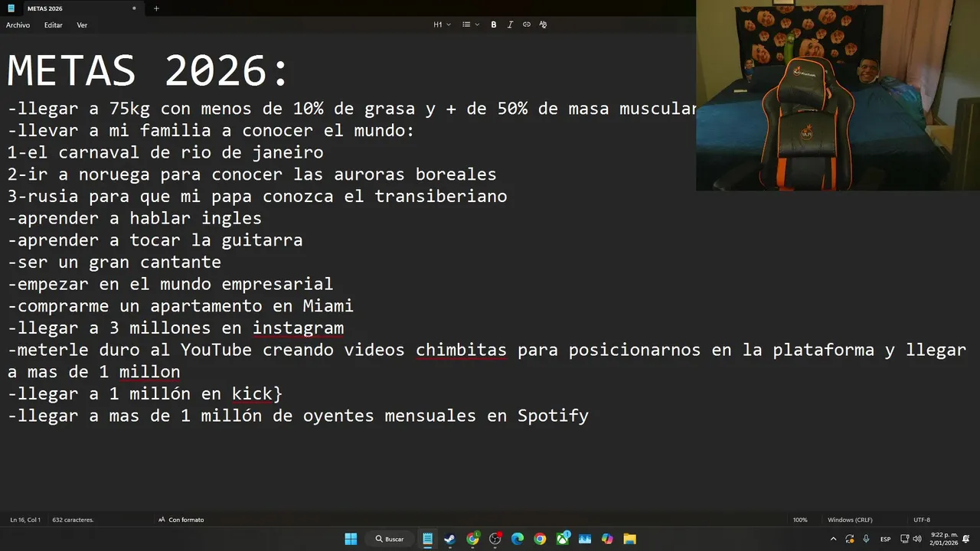Click the line about oyentes mensuales en Spotify
The image size is (980, 551).
pyautogui.click(x=298, y=416)
